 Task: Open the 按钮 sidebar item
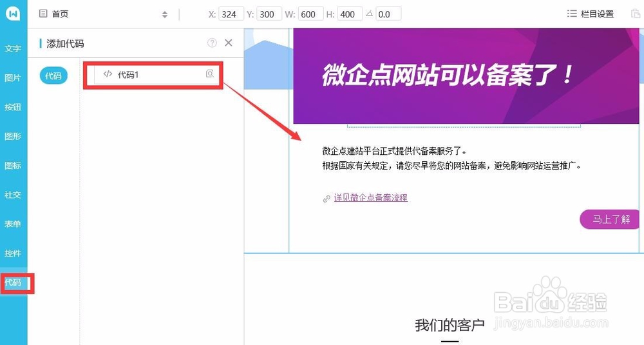click(x=13, y=107)
